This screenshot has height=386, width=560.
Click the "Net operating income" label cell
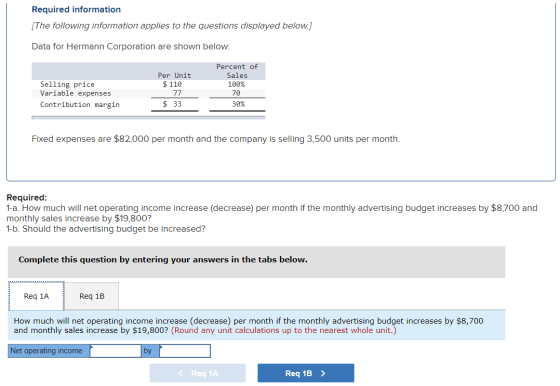click(49, 351)
